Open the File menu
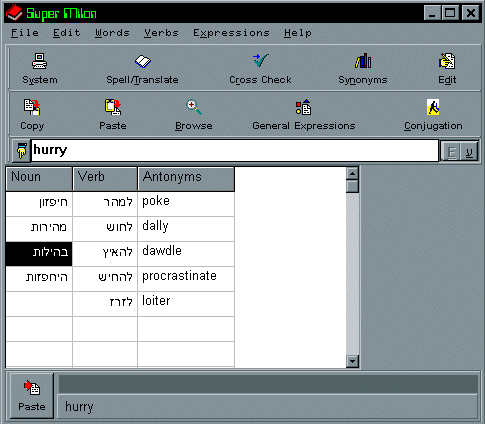 [x=25, y=33]
